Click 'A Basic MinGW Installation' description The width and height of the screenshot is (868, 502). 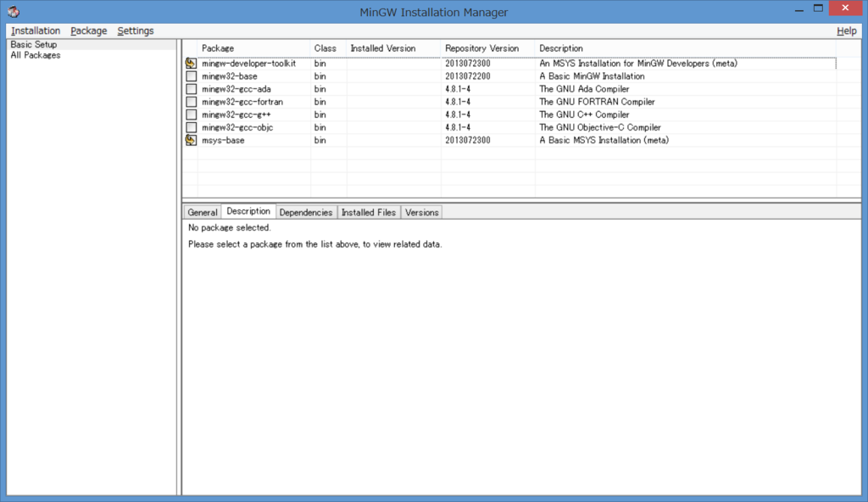[x=592, y=76]
